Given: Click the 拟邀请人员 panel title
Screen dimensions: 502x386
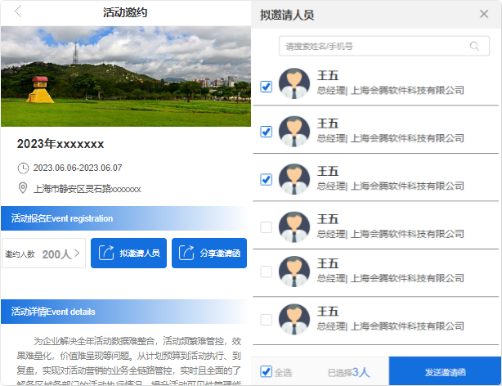Looking at the screenshot, I should (x=287, y=15).
